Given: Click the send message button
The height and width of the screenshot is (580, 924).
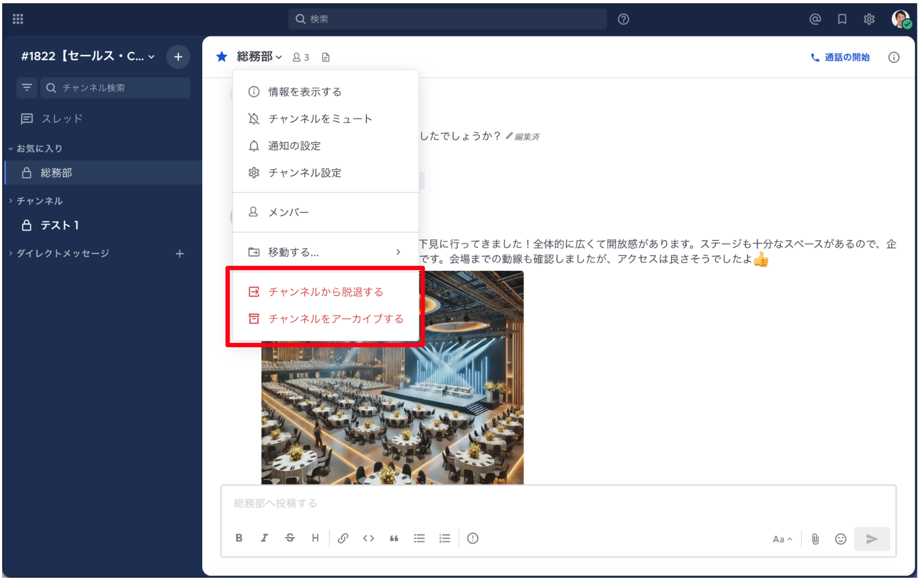Looking at the screenshot, I should 872,539.
